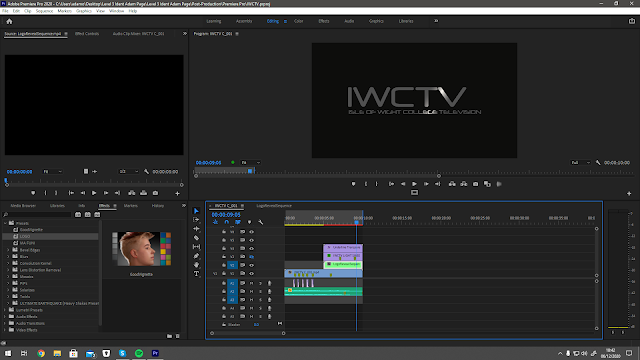Select the Hand tool
Screen dimensions: 640x360
(x=196, y=265)
